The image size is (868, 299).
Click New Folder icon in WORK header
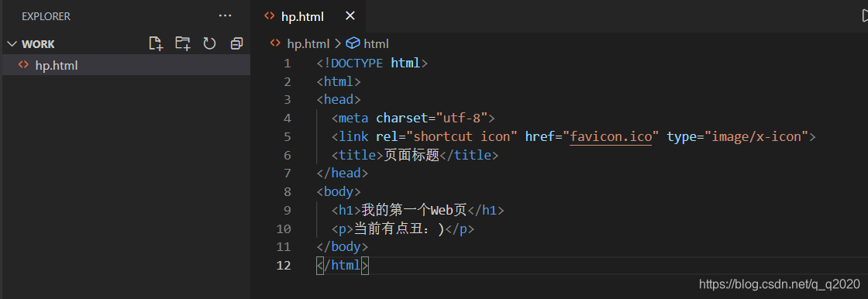[x=183, y=43]
